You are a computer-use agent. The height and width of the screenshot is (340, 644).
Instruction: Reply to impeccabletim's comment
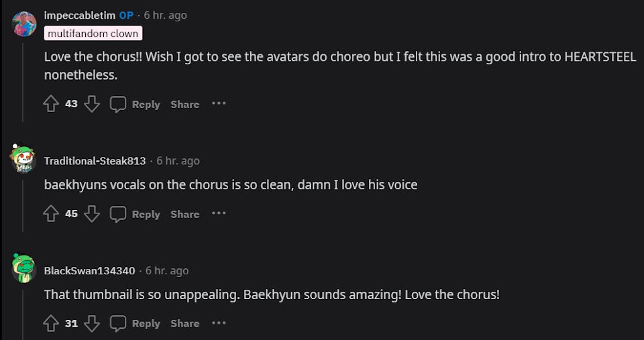point(136,104)
